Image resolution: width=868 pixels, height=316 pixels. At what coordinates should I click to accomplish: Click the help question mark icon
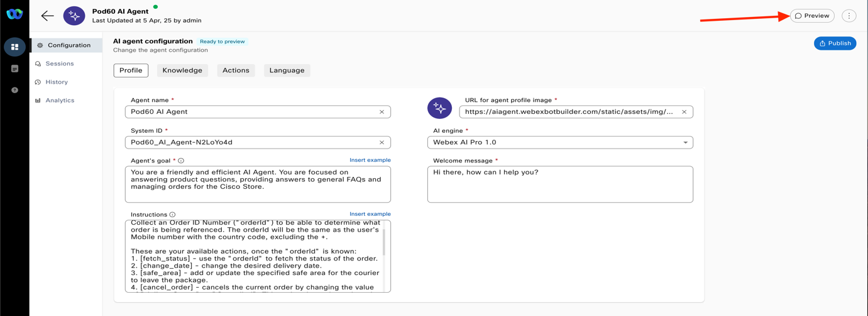(14, 90)
